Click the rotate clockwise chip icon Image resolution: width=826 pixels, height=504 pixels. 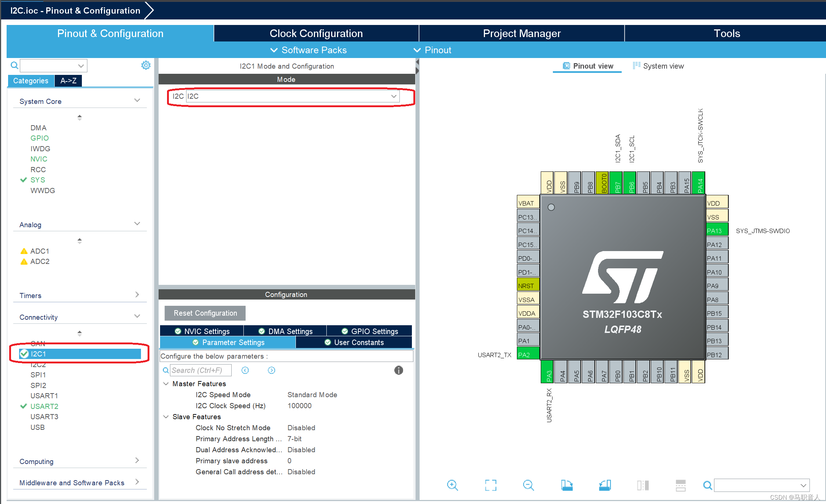click(x=566, y=485)
